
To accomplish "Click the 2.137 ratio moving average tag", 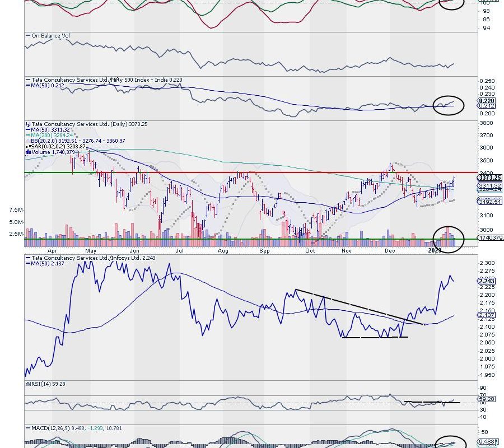I will 487,315.
